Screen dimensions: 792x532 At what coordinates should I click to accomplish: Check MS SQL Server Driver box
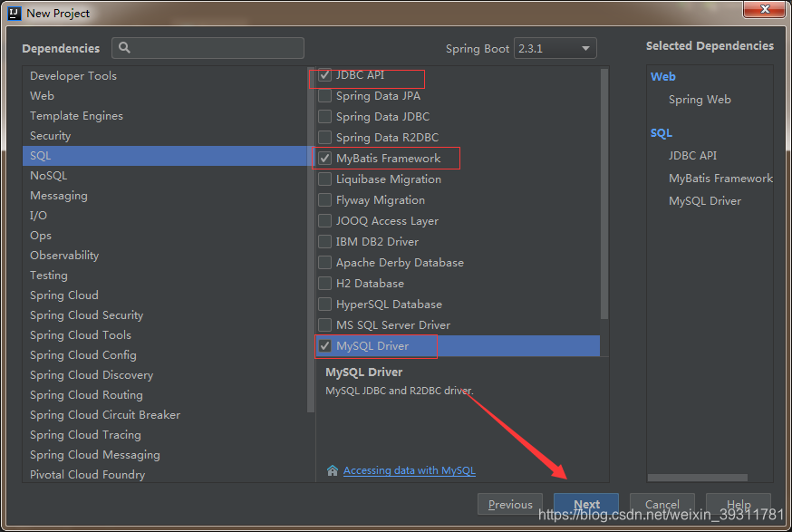(x=324, y=324)
